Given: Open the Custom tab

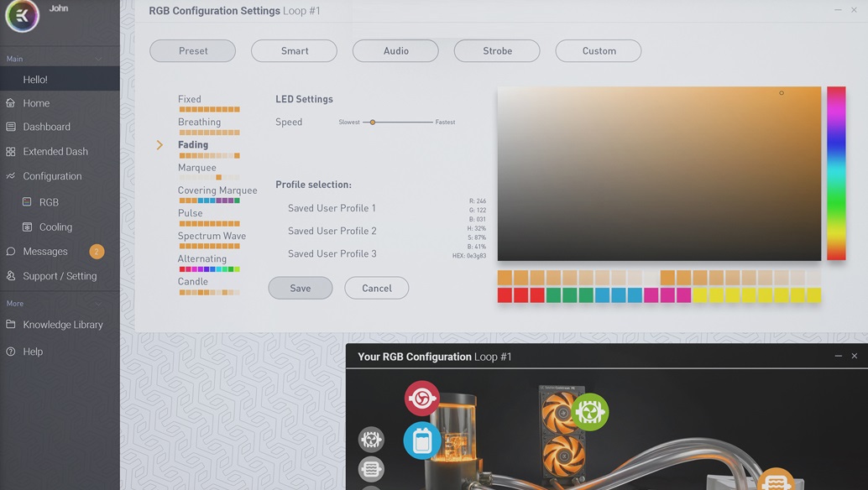Looking at the screenshot, I should [x=599, y=51].
